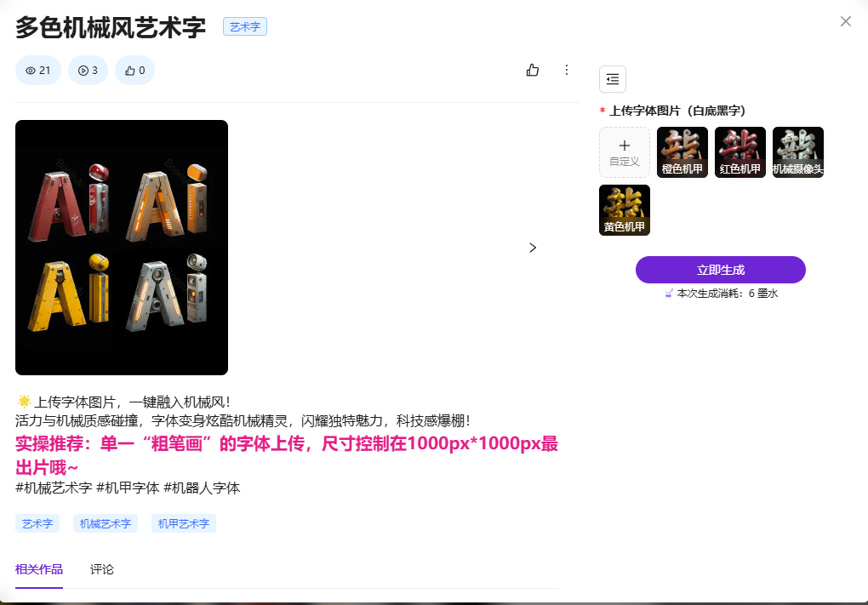Click the pink 实操推荐 recommendation text
The image size is (868, 605).
pos(287,455)
